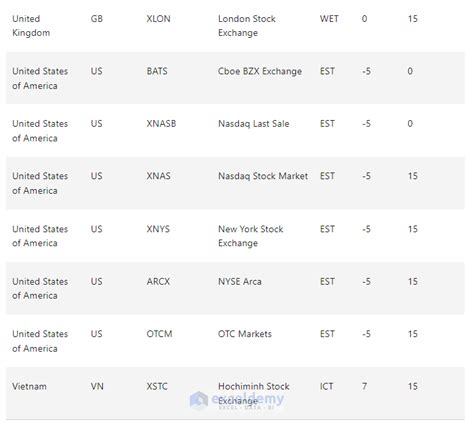
Task: Click the Nasdaq Stock Market entry
Action: pyautogui.click(x=263, y=176)
